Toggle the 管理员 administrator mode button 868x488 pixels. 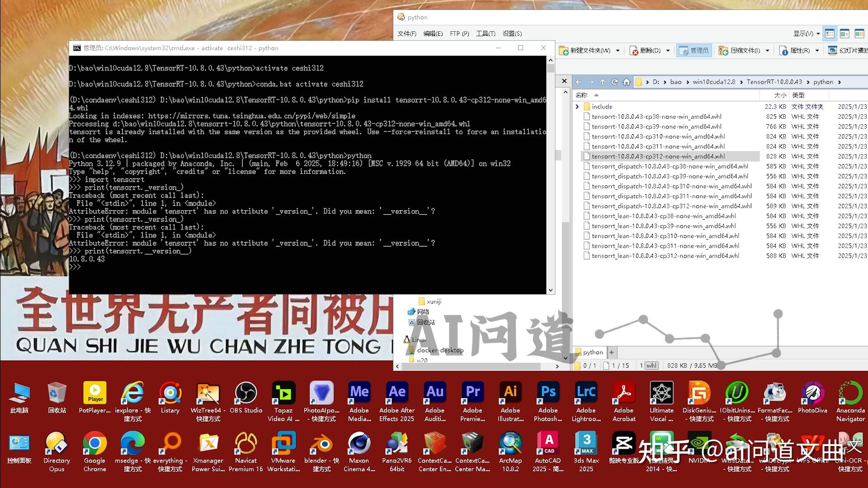coord(694,50)
